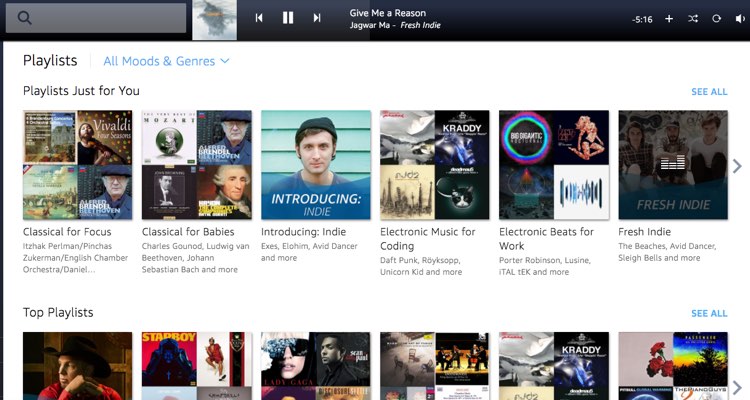Open the Kraddy cover in Top Playlists
The width and height of the screenshot is (750, 400).
pos(554,366)
